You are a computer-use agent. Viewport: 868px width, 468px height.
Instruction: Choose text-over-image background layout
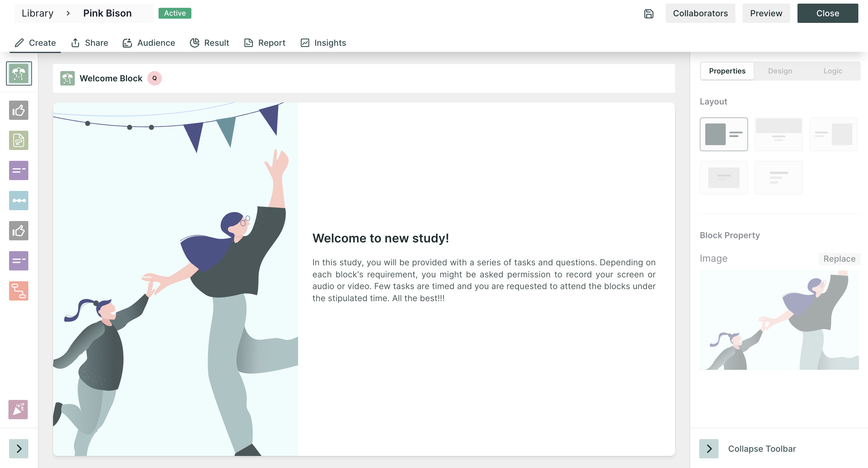coord(724,178)
